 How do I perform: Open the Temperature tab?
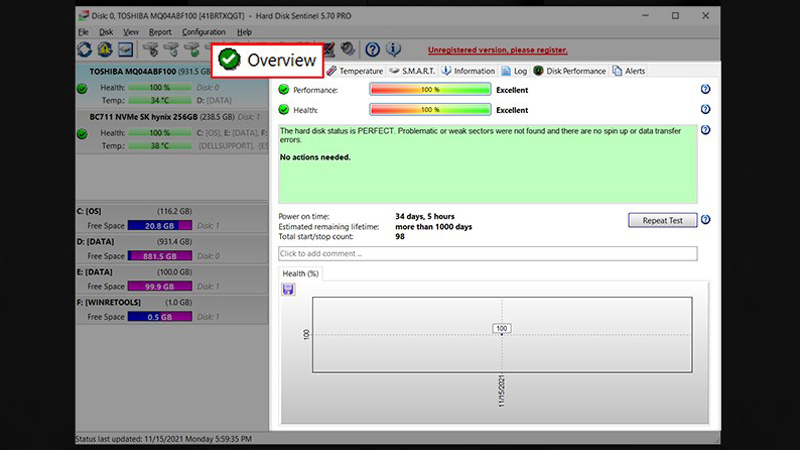(x=355, y=71)
